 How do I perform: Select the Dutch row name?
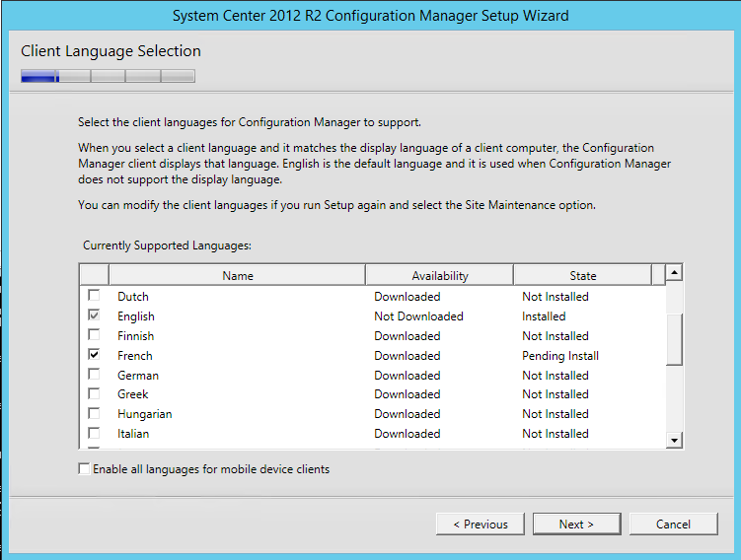(x=133, y=297)
